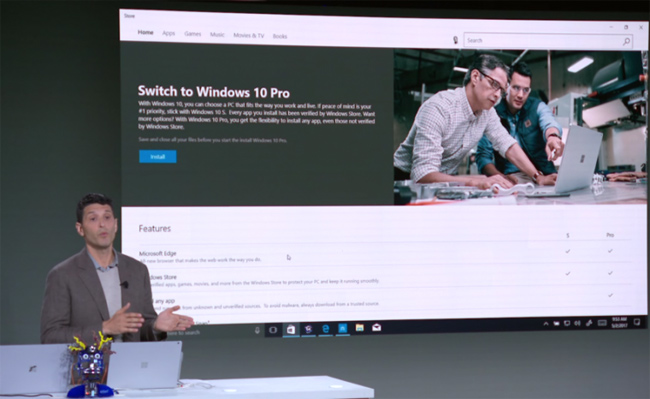
Task: Open Task View from the taskbar
Action: (x=273, y=330)
